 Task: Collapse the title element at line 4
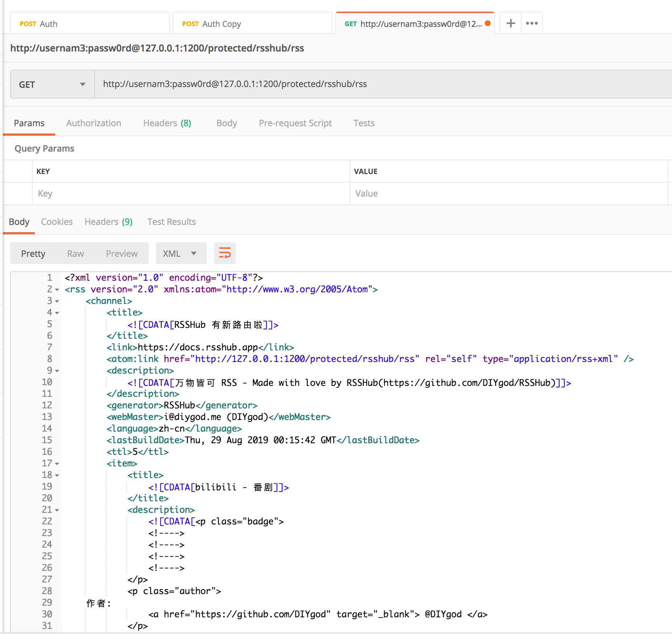[x=57, y=313]
